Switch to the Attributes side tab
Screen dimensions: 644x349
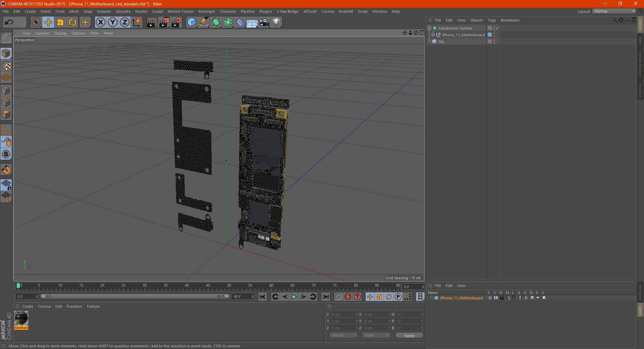tap(640, 292)
